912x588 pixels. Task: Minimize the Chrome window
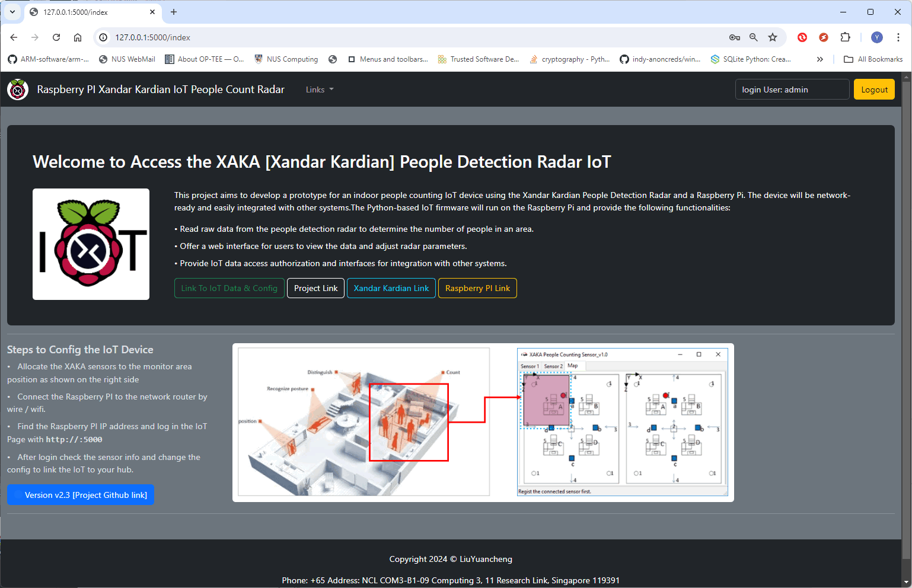843,12
